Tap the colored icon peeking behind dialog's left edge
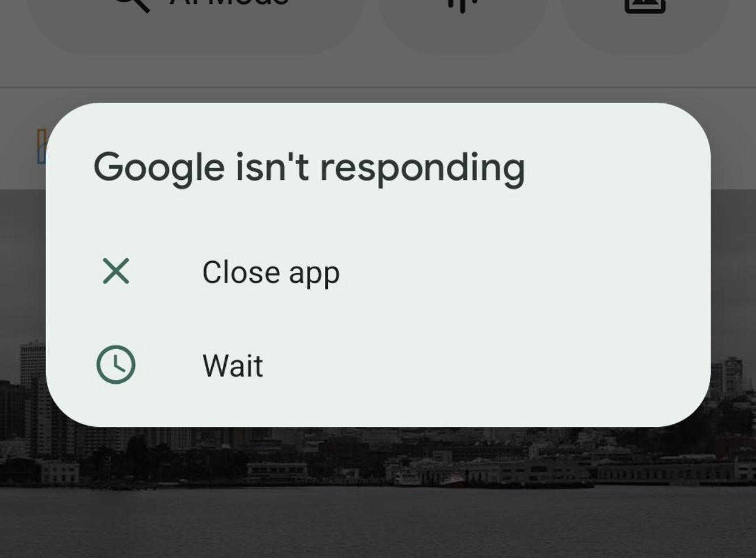This screenshot has height=558, width=756. pos(41,146)
